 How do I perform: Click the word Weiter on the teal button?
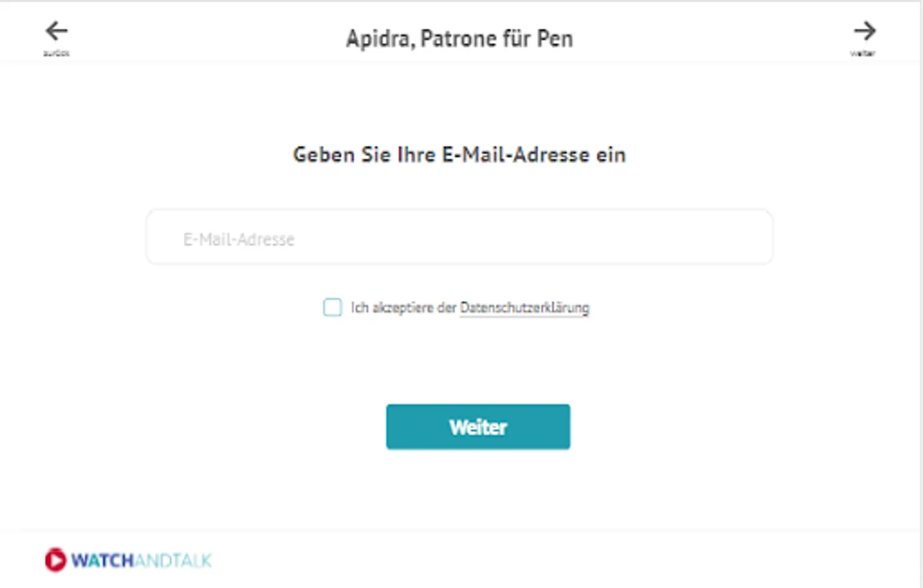click(478, 427)
